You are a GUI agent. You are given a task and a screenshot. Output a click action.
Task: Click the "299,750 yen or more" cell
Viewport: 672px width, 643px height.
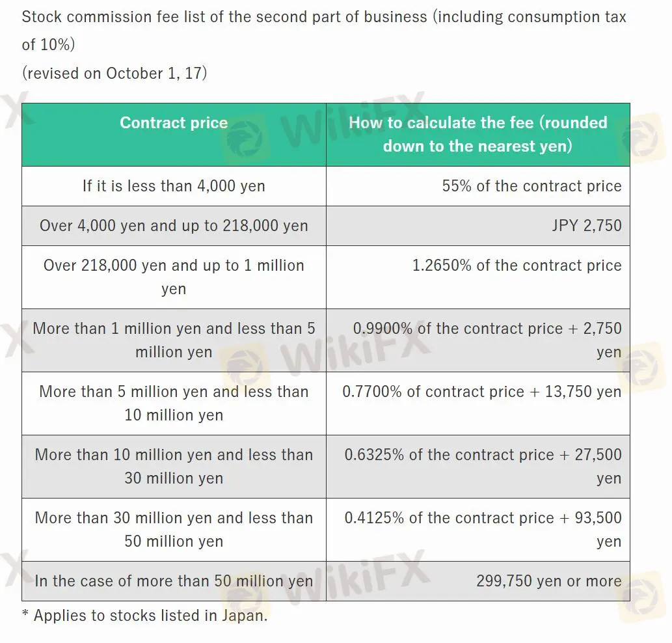[548, 581]
